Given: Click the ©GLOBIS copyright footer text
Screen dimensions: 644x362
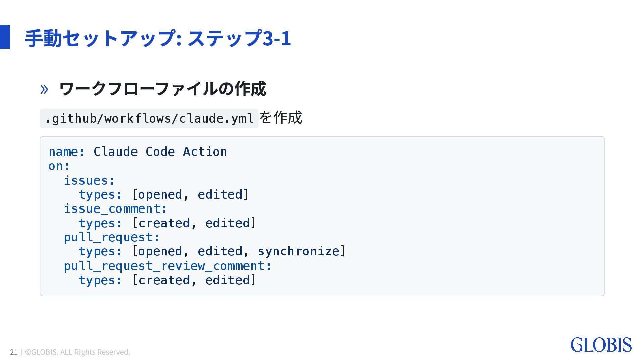Looking at the screenshot, I should [x=78, y=352].
